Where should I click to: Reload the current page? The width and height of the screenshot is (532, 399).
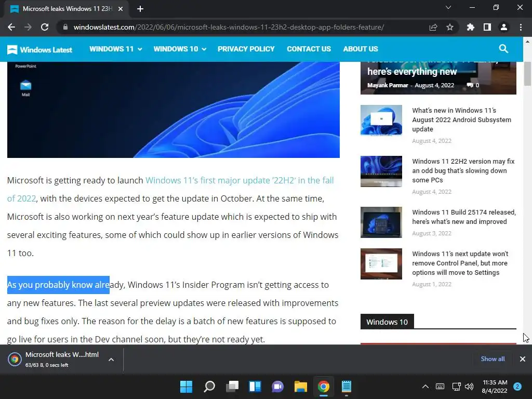(x=45, y=27)
